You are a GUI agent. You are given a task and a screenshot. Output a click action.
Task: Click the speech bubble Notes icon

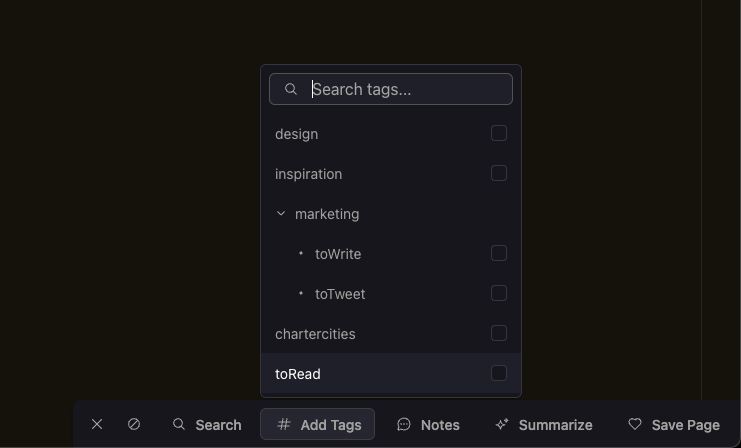[404, 424]
